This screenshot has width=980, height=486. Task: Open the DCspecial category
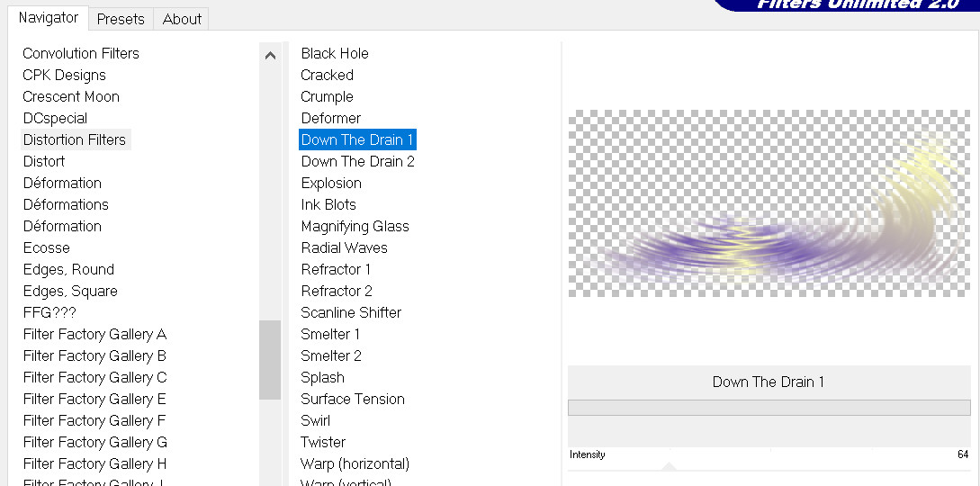point(55,118)
